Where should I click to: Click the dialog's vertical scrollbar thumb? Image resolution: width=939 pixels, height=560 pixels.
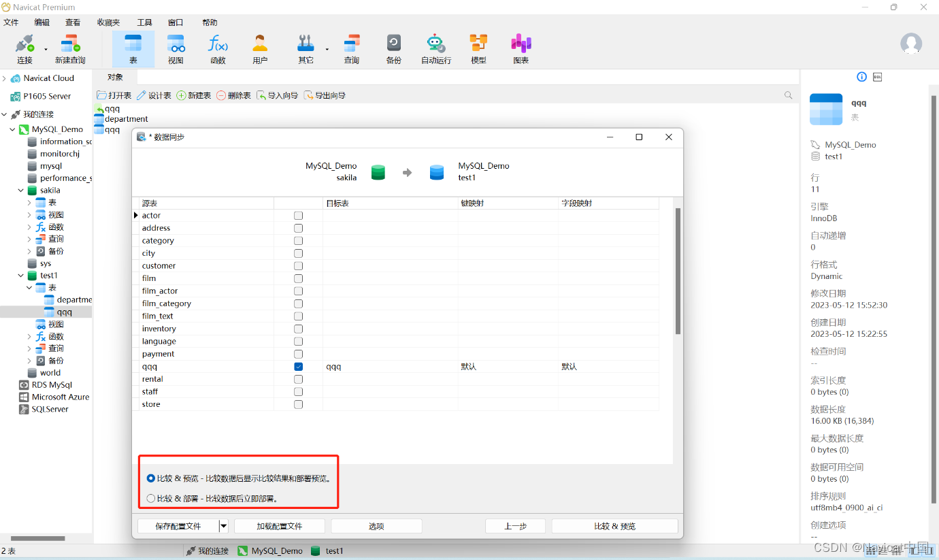point(678,271)
